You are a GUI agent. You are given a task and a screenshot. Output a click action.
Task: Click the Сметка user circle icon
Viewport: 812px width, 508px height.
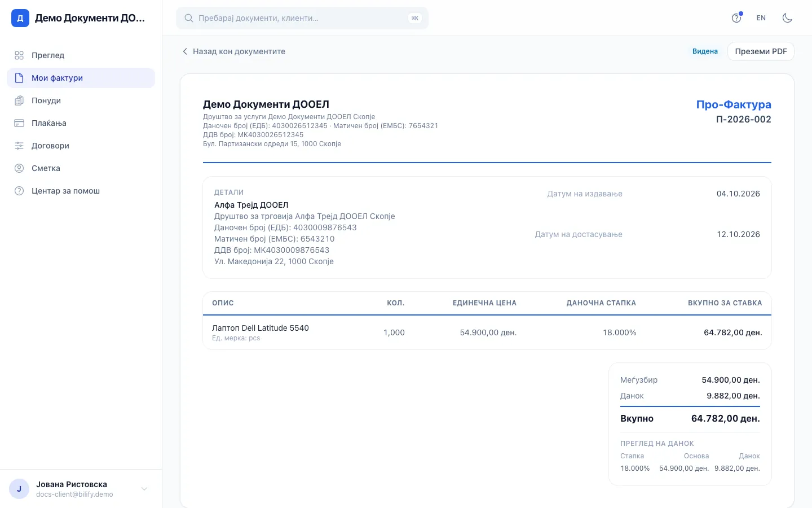tap(19, 168)
